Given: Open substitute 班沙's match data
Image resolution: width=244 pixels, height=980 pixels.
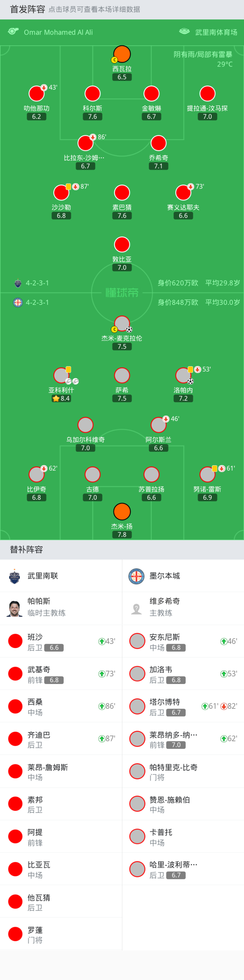Looking at the screenshot, I should [x=61, y=642].
